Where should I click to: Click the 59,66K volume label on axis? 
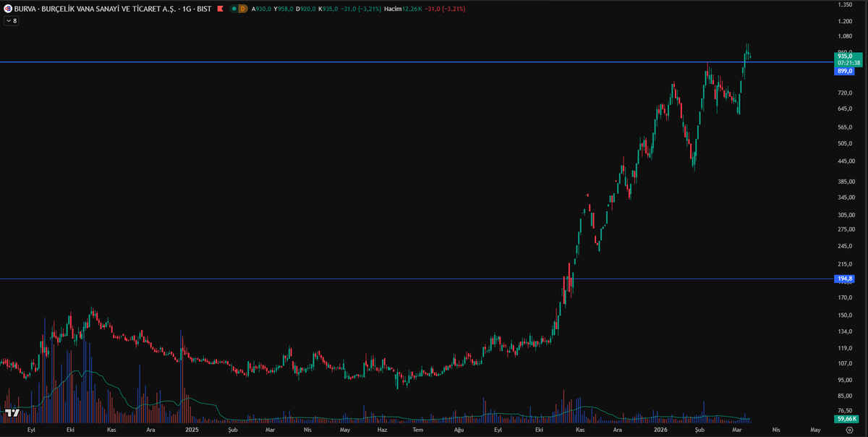pyautogui.click(x=846, y=419)
